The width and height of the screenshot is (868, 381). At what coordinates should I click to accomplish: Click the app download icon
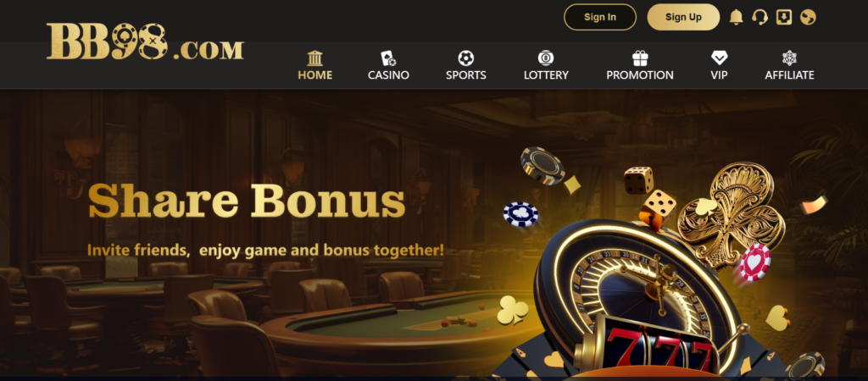pyautogui.click(x=784, y=17)
